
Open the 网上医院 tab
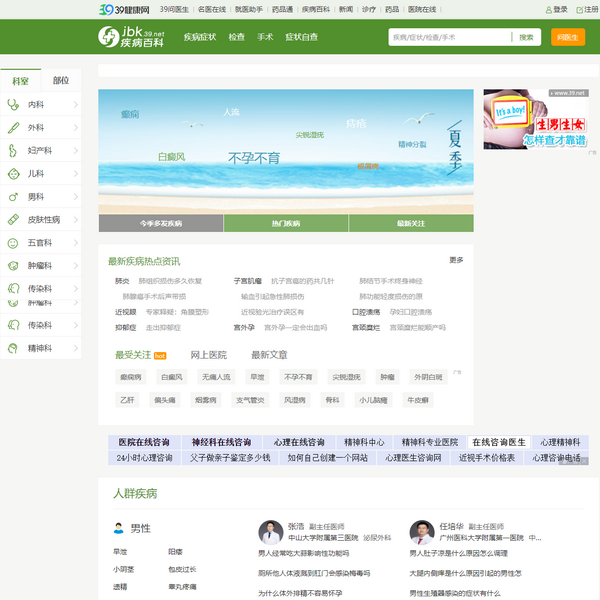[x=209, y=355]
